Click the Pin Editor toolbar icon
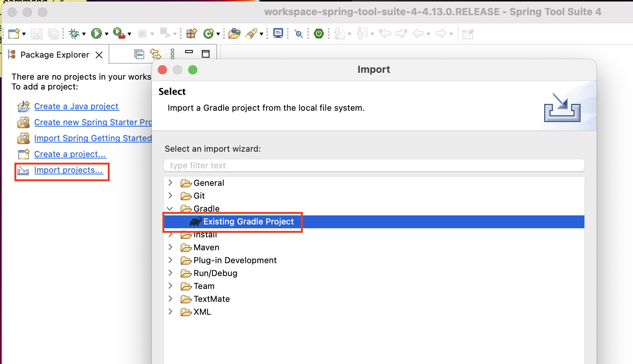This screenshot has width=633, height=364. [x=468, y=34]
